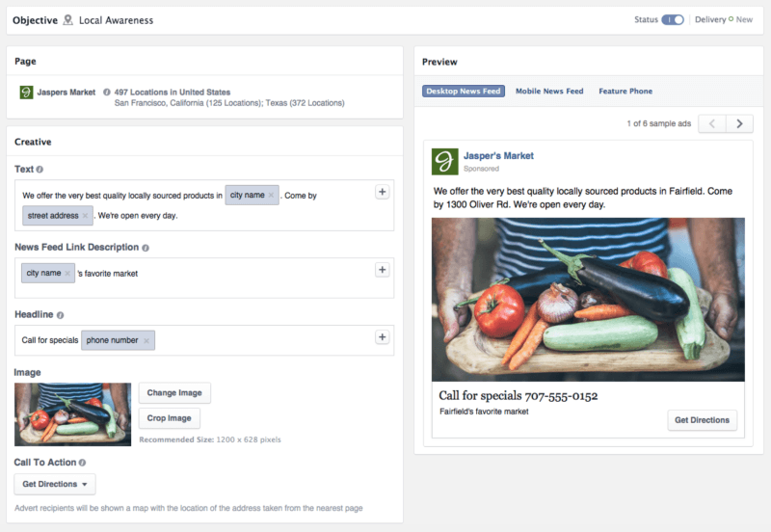The image size is (771, 532).
Task: Click the Headline info icon
Action: [60, 315]
